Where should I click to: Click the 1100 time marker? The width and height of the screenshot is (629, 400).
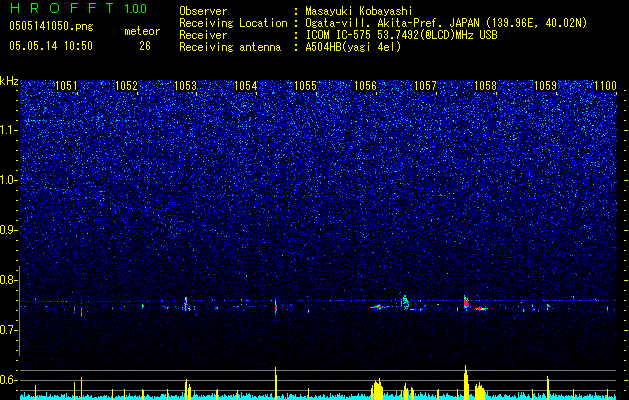pos(605,86)
